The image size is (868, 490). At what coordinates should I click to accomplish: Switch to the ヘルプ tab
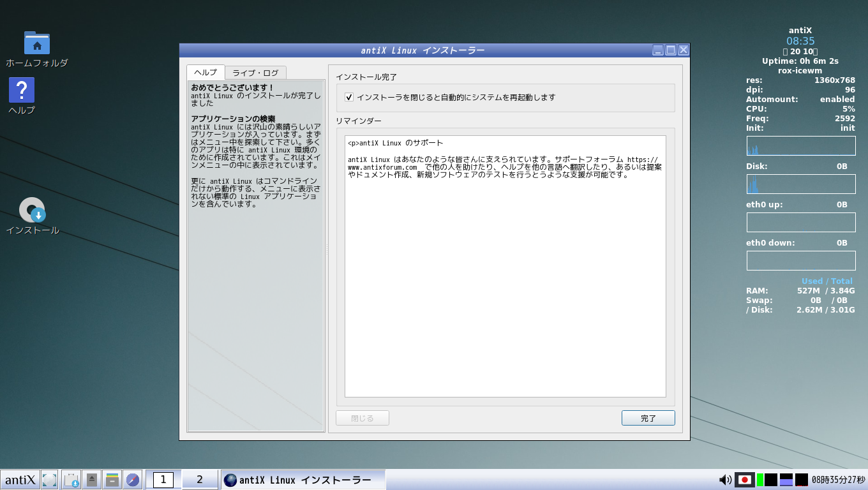pyautogui.click(x=206, y=72)
